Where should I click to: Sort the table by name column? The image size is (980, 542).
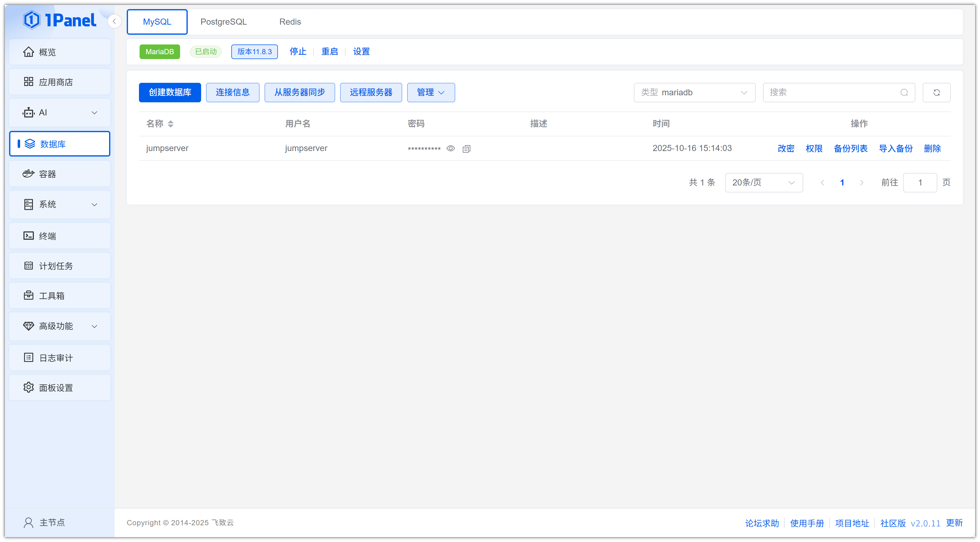[x=170, y=124]
